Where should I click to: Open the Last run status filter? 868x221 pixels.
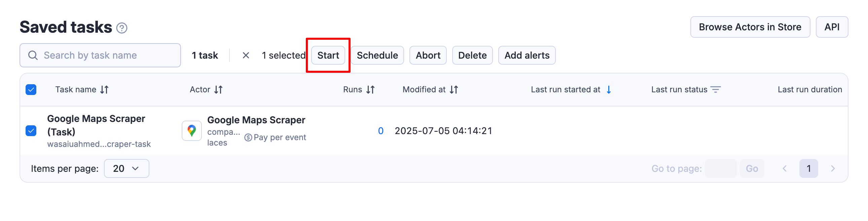tap(716, 89)
